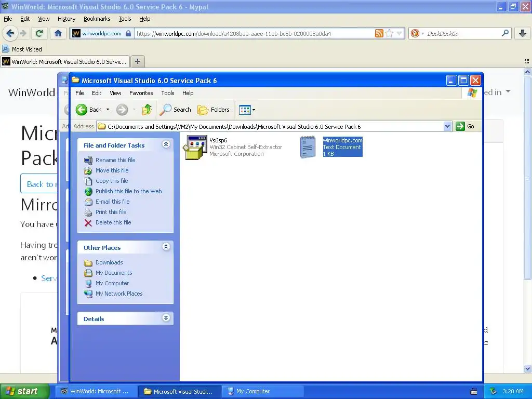Open the DuckDuckGo search engine selector
Viewport: 532px width, 399px height.
(x=417, y=33)
